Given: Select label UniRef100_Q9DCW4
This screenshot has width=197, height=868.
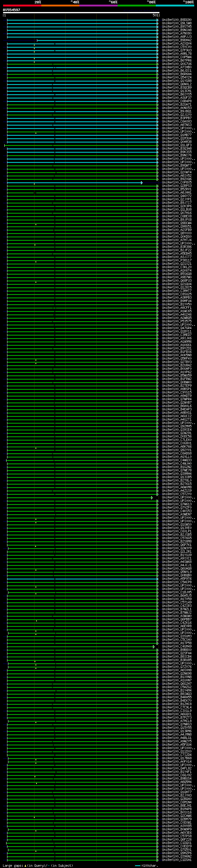Looking at the screenshot, I should pyautogui.click(x=177, y=223).
